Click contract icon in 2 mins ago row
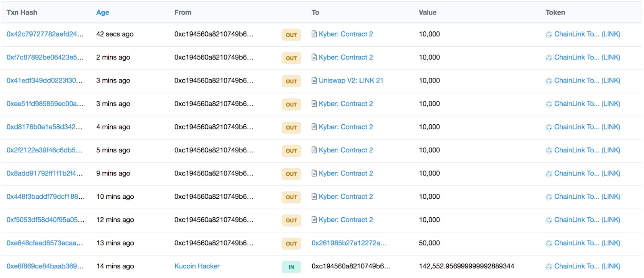This screenshot has width=644, height=278. 314,58
